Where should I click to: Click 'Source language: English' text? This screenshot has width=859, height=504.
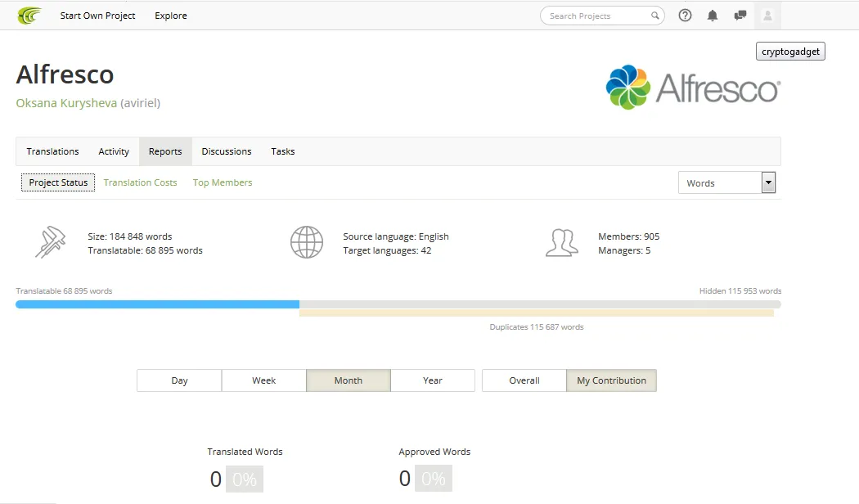(396, 236)
